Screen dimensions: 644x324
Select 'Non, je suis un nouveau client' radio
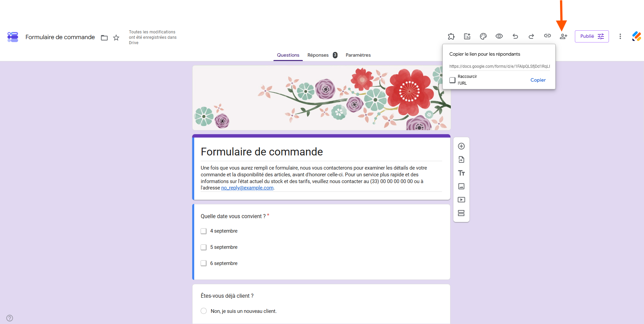[204, 311]
